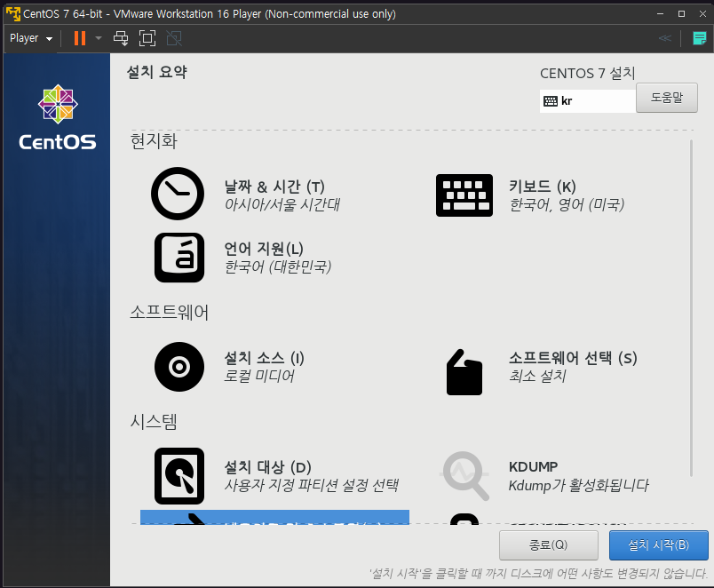Click the package icon for 소프트웨어 선택
Image resolution: width=714 pixels, height=588 pixels.
tap(464, 372)
